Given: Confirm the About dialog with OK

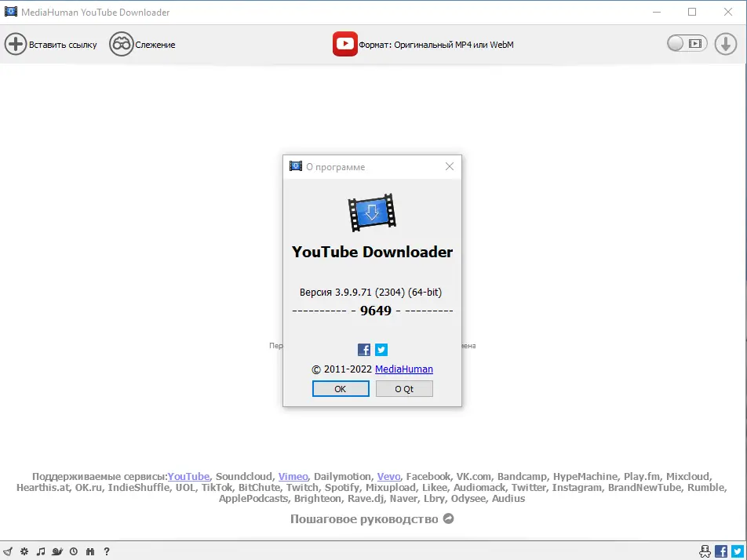Looking at the screenshot, I should coord(341,388).
